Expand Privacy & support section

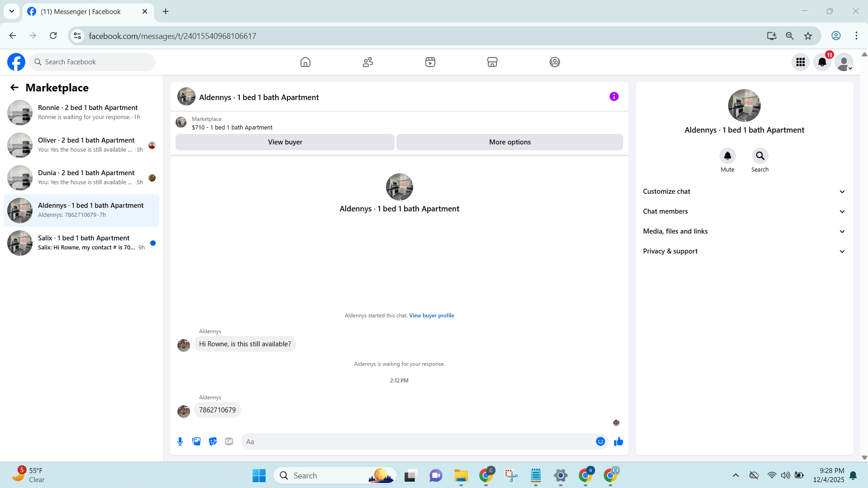coord(744,251)
